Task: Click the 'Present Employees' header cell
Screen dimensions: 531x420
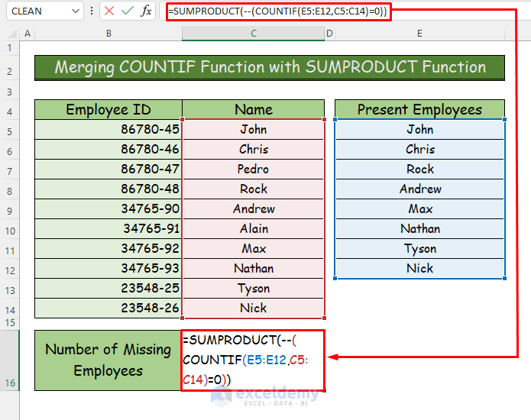Action: 419,110
